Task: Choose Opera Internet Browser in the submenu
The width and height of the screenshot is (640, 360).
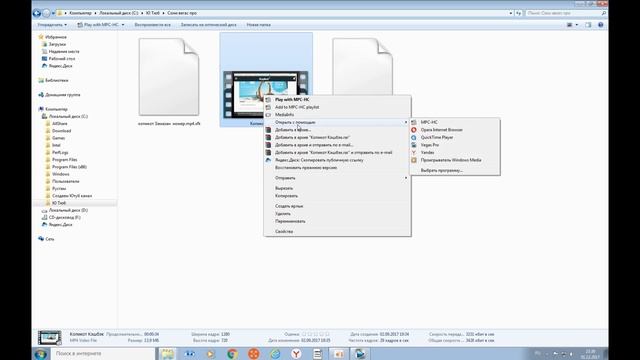Action: 441,130
